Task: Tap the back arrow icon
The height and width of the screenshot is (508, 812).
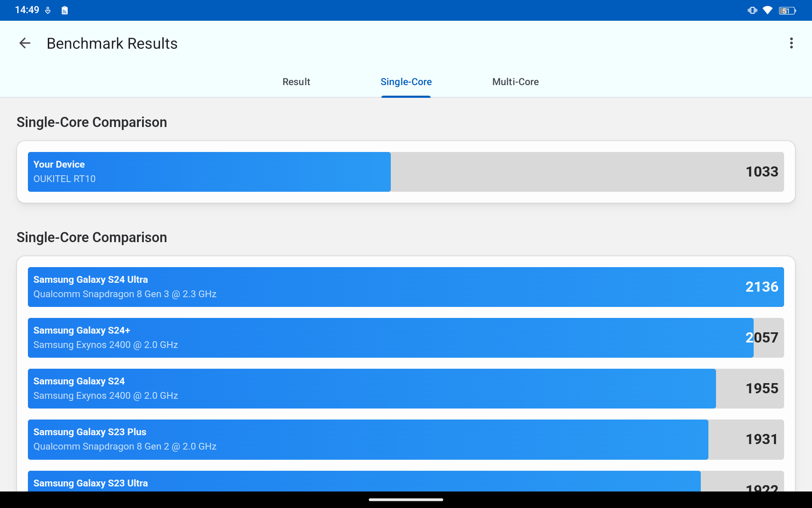Action: 25,43
